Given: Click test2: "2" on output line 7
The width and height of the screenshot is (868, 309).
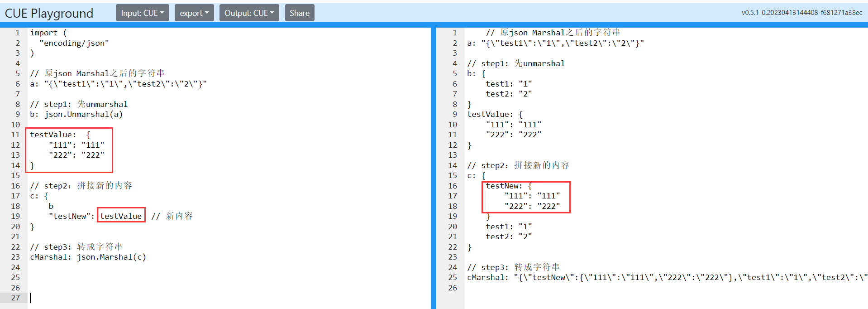Looking at the screenshot, I should (x=509, y=94).
